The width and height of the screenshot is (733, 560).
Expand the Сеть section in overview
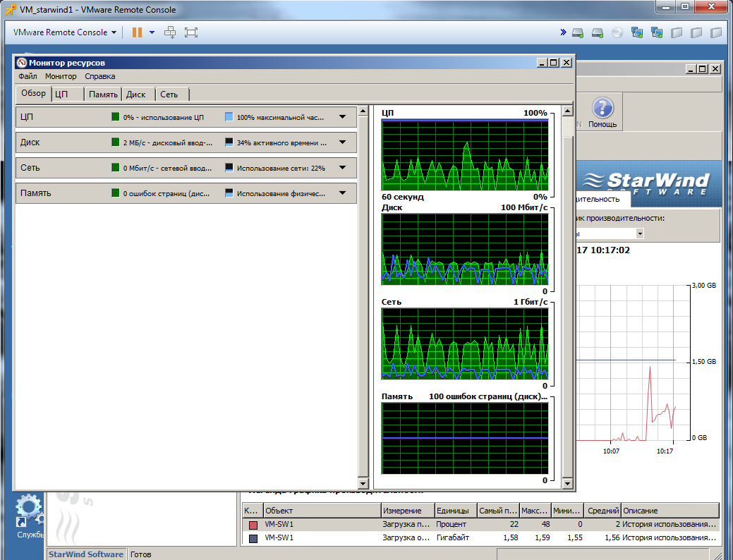coord(343,167)
